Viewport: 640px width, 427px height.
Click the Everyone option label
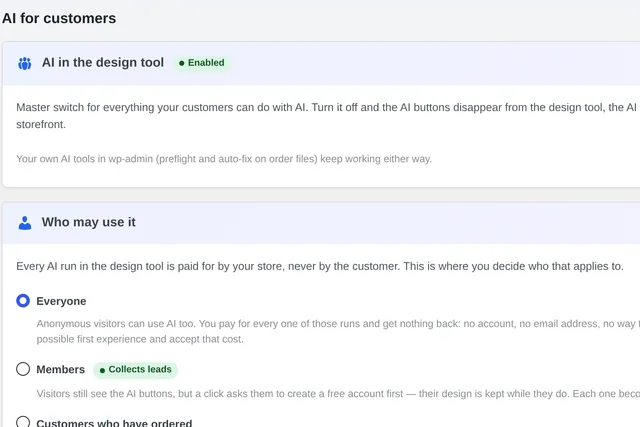click(61, 301)
